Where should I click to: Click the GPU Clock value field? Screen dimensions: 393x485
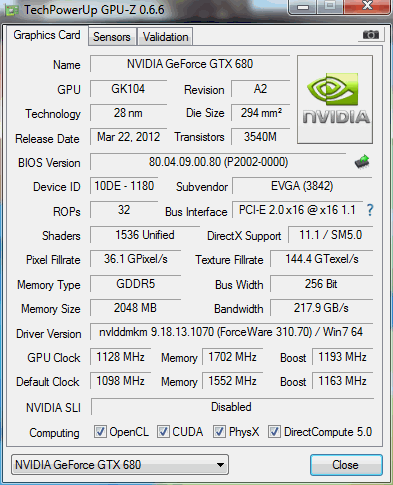point(120,357)
